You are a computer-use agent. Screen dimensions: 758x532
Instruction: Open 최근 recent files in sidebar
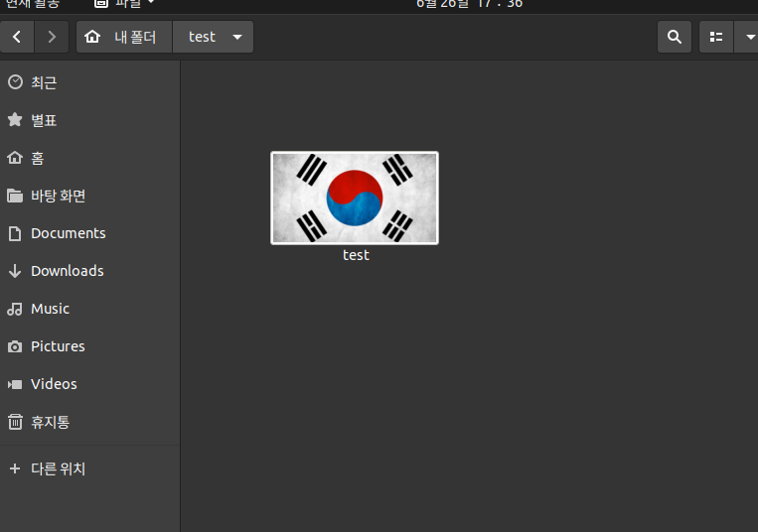coord(90,82)
